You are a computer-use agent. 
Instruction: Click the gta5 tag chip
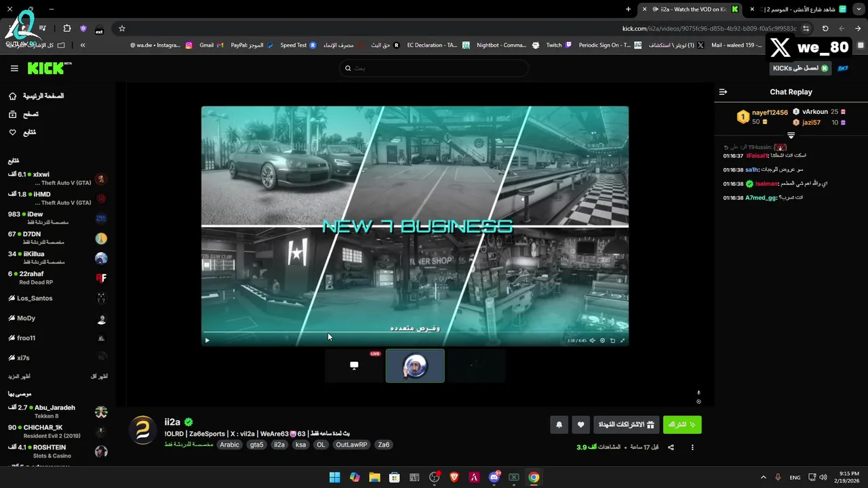(x=256, y=445)
